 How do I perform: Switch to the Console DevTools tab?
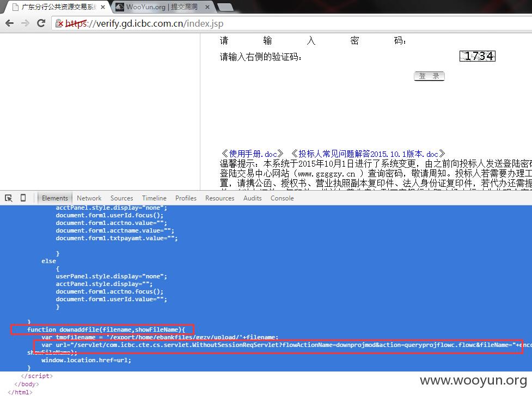pyautogui.click(x=282, y=198)
